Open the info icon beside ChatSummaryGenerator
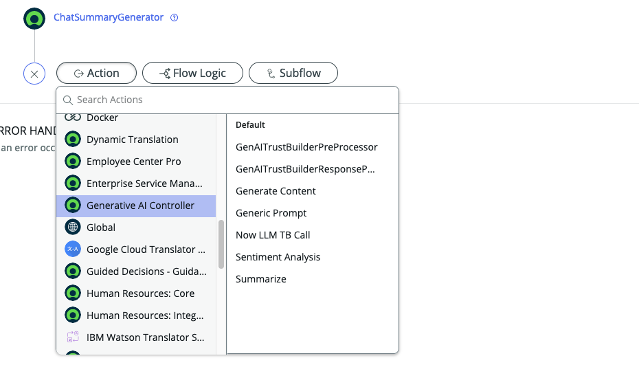This screenshot has width=640, height=368. (174, 18)
